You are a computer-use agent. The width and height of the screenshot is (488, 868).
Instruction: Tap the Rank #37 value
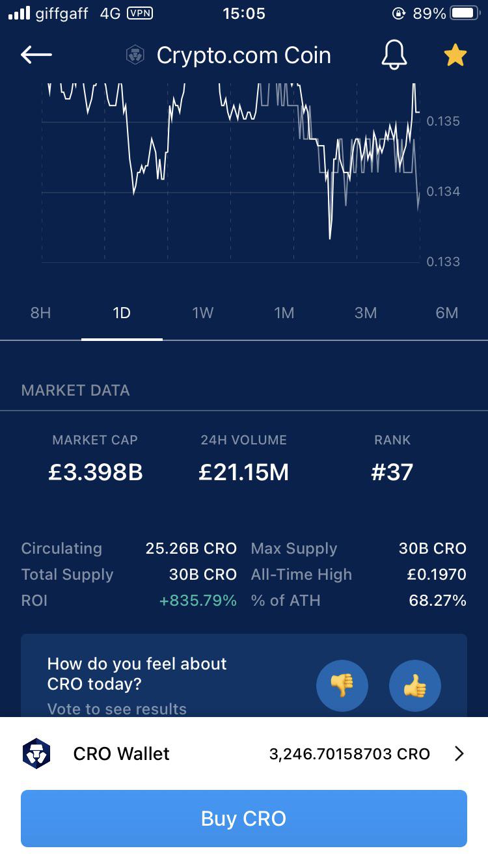(392, 472)
